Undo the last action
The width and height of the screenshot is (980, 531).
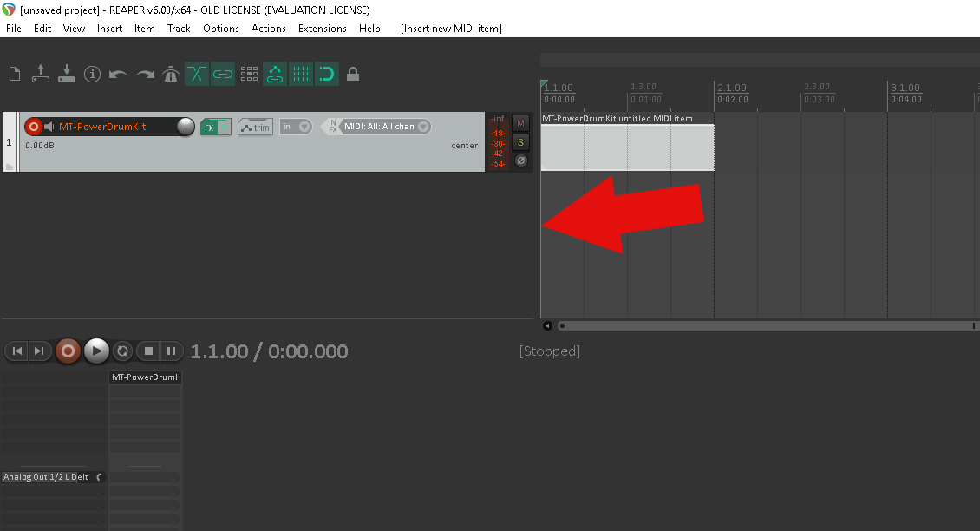pyautogui.click(x=118, y=75)
